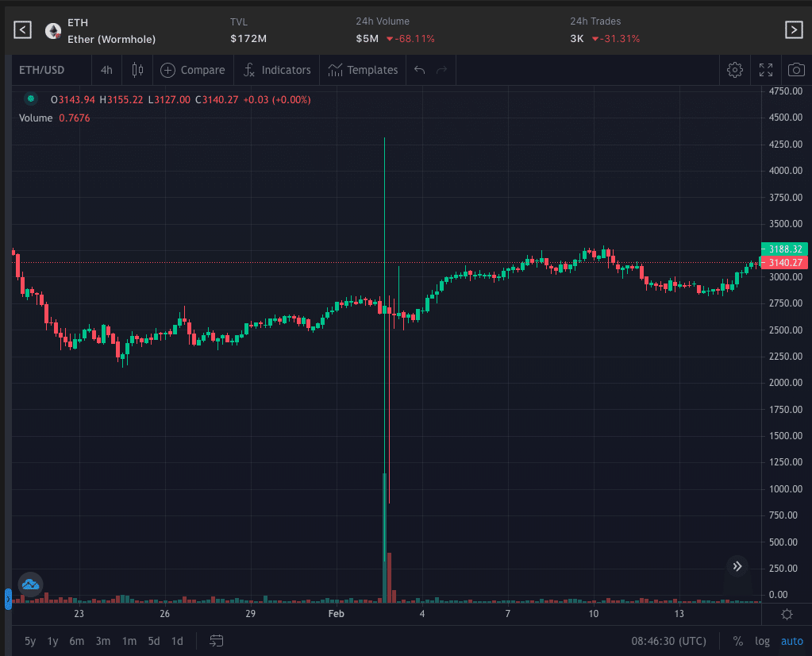Image resolution: width=812 pixels, height=656 pixels.
Task: Take a chart snapshot with camera icon
Action: [x=795, y=70]
